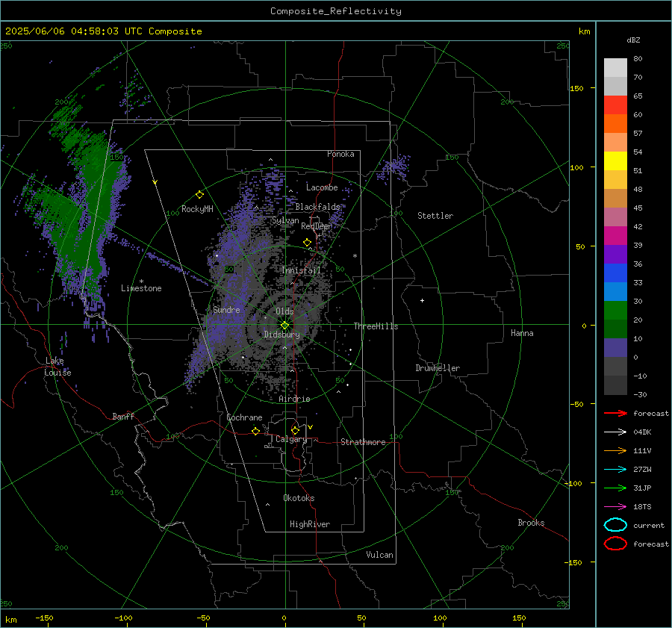This screenshot has height=628, width=672.
Task: Click the cyan 27ZW arrow legend icon
Action: pyautogui.click(x=615, y=470)
